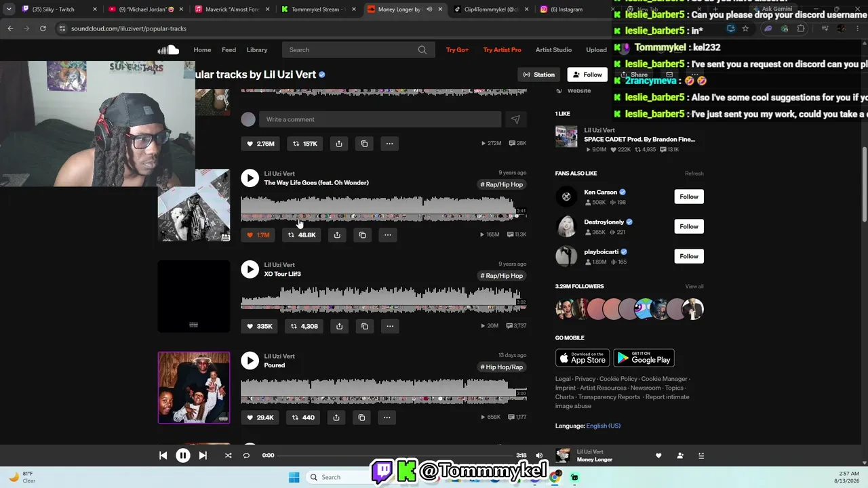This screenshot has width=868, height=488.
Task: Open more options for 2.76M likes track
Action: [389, 144]
